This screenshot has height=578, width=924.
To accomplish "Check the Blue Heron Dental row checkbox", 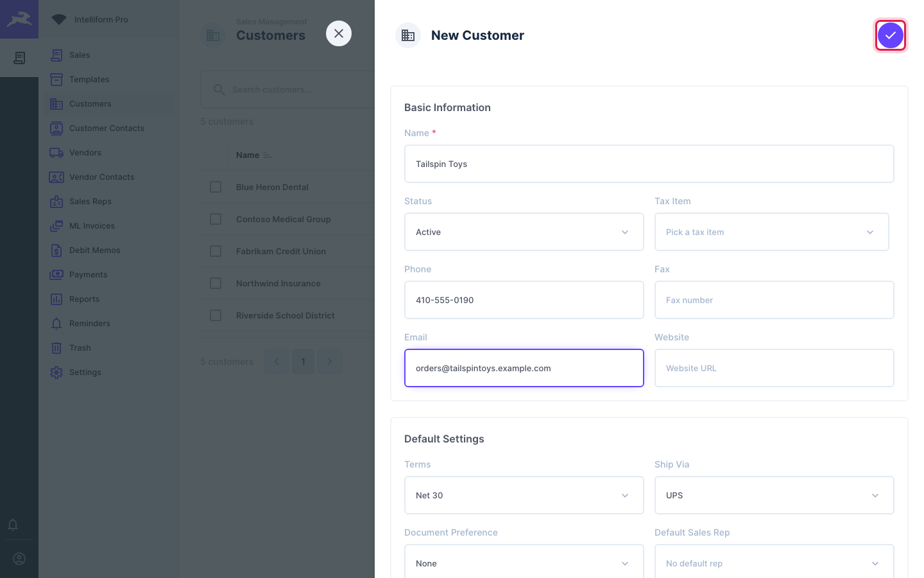I will tap(216, 187).
